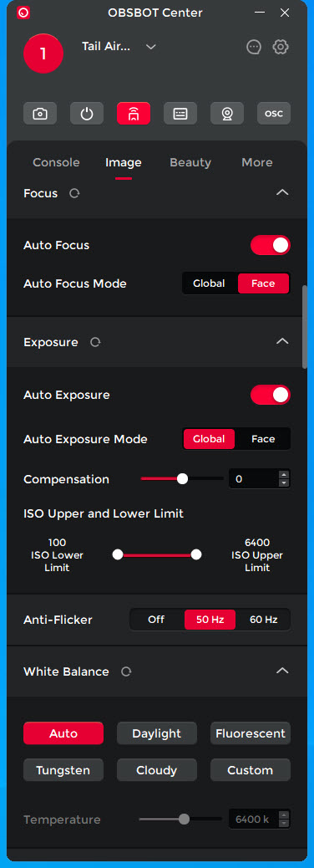Collapse the Focus section chevron
314x868 pixels.
click(x=282, y=192)
